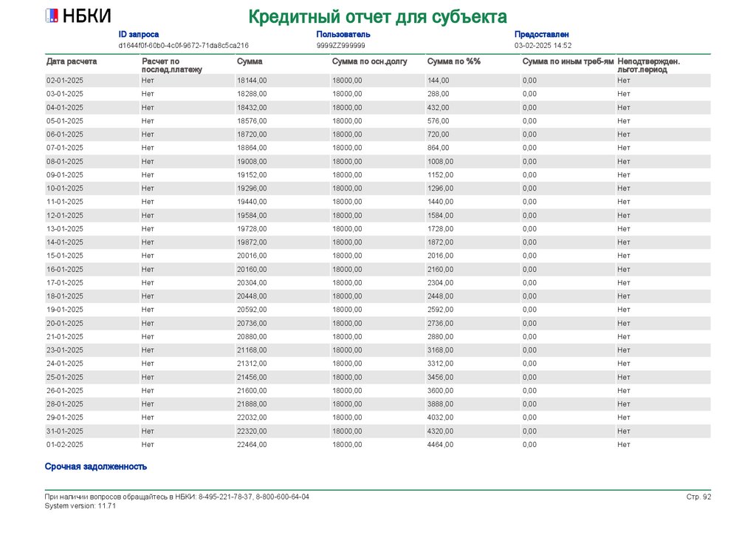
Task: Click the Дата расчета column header
Action: coord(72,61)
